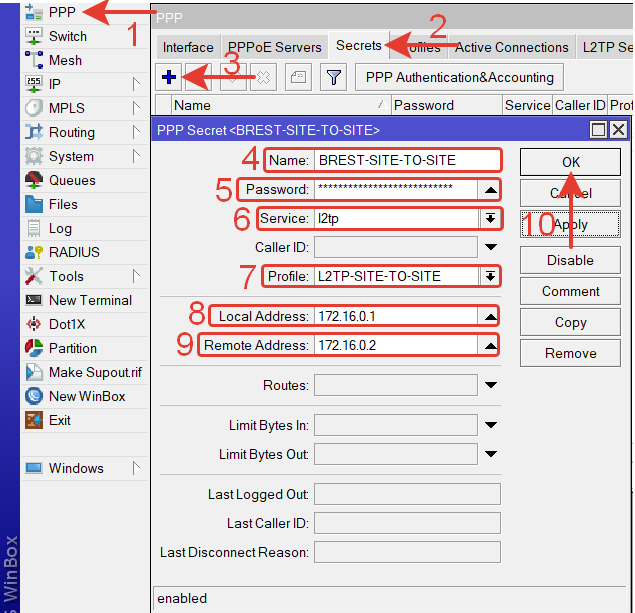Viewport: 635px width, 613px height.
Task: Click the Apply button
Action: click(x=570, y=225)
